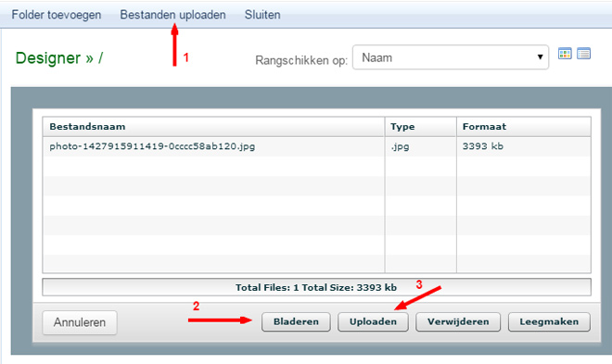Select file photo-1427915911419-0cccc58ab120.jpg row
Image resolution: width=612 pixels, height=364 pixels.
click(316, 146)
